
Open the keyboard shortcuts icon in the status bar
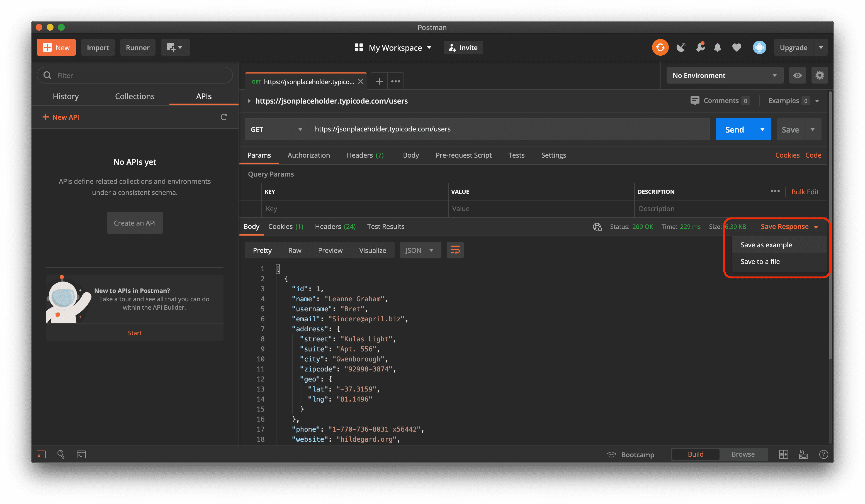pyautogui.click(x=803, y=454)
